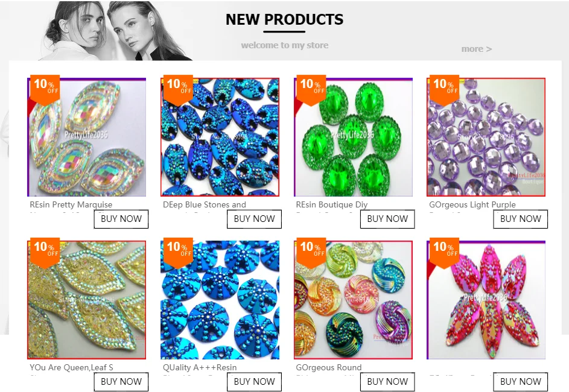Buy now the QUality A+++Resin item

255,382
